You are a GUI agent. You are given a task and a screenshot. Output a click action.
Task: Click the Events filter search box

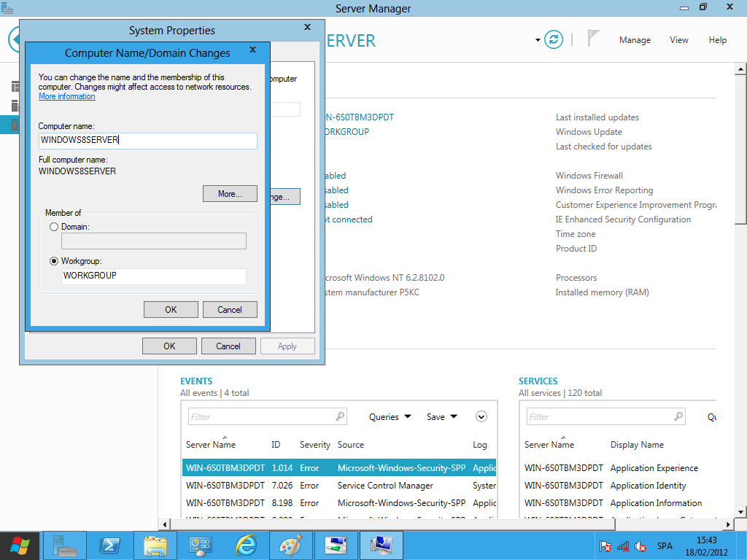(261, 417)
